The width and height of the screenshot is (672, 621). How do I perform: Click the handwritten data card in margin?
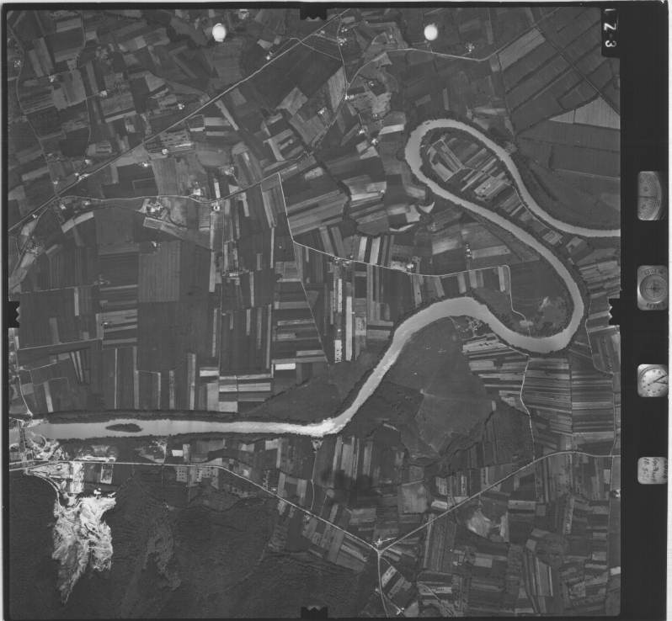[x=652, y=470]
